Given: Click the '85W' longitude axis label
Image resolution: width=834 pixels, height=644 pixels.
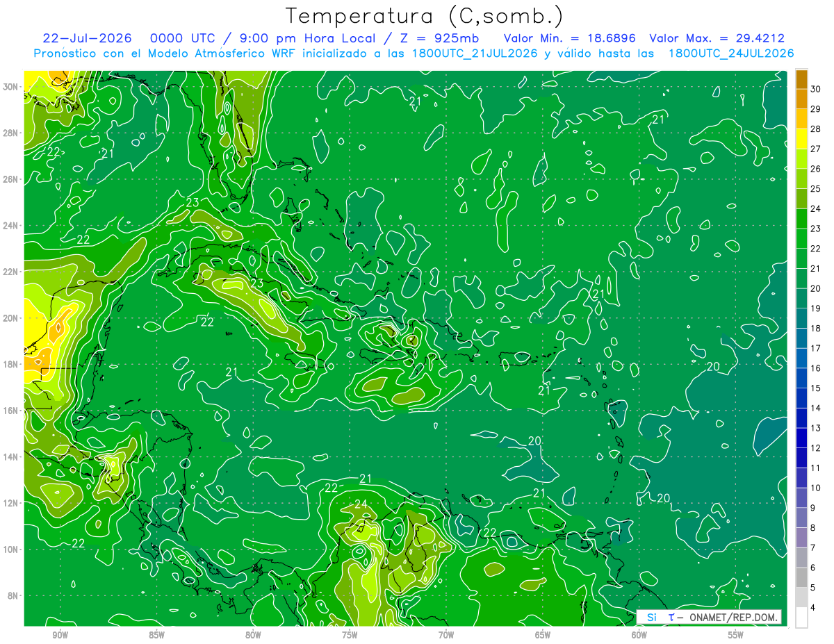Looking at the screenshot, I should tap(156, 635).
